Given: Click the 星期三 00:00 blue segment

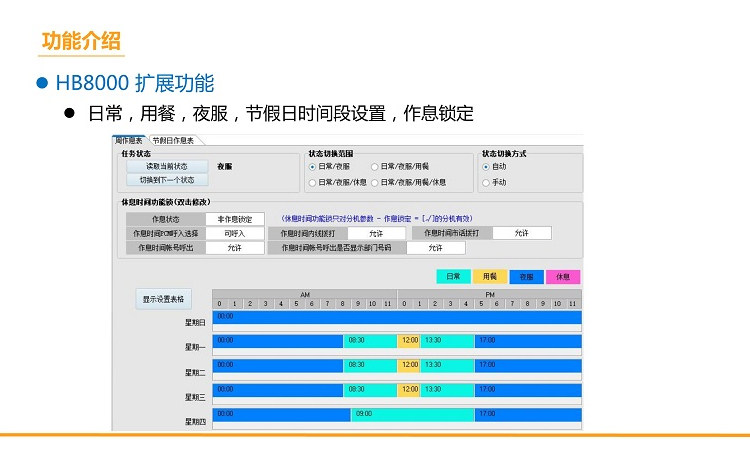Looking at the screenshot, I should tap(278, 390).
